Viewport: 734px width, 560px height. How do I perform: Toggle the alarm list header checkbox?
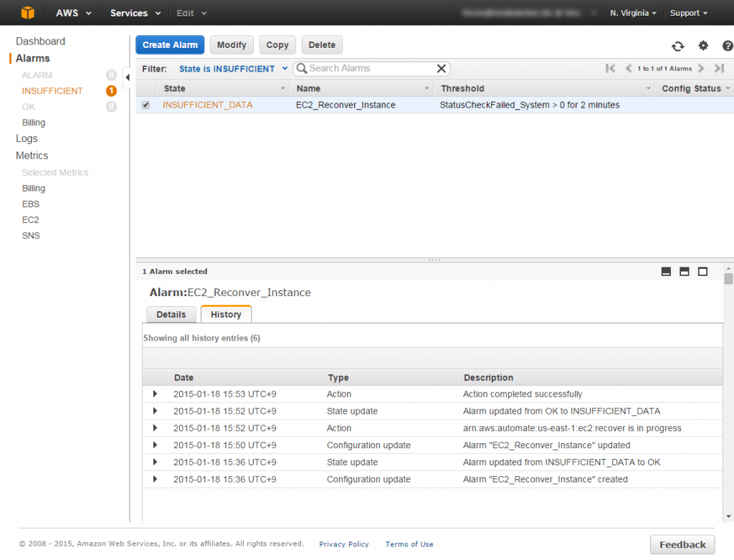146,88
